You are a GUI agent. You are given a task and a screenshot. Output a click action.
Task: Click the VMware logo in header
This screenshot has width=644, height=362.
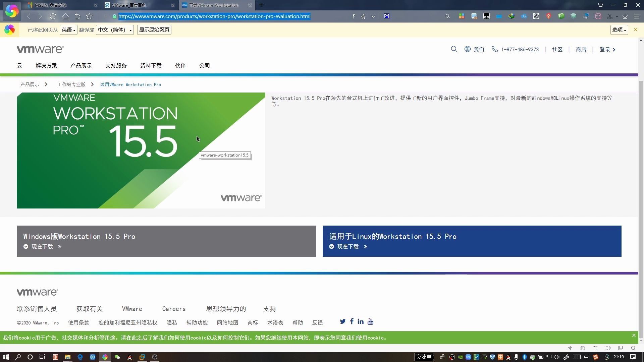click(x=40, y=50)
